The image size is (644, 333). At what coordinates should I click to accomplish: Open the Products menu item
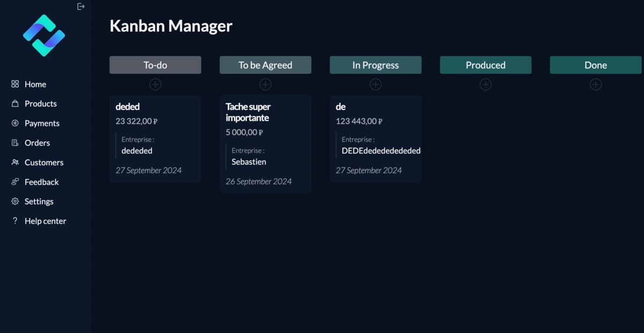40,104
